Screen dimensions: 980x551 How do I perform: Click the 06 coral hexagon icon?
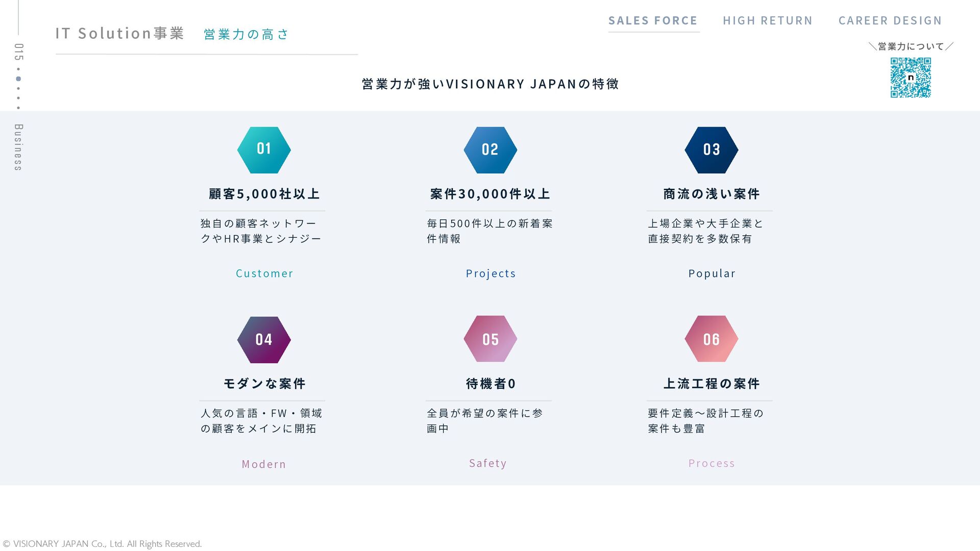click(711, 339)
